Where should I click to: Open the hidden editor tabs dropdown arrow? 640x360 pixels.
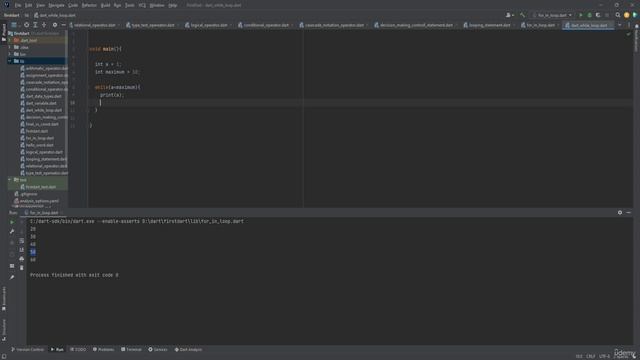(x=620, y=25)
